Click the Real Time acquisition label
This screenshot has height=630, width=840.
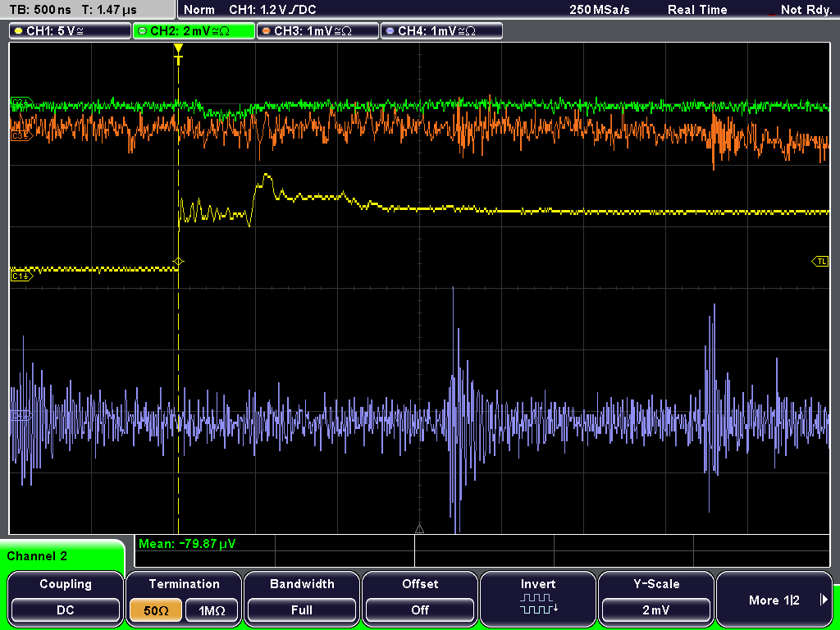point(697,10)
